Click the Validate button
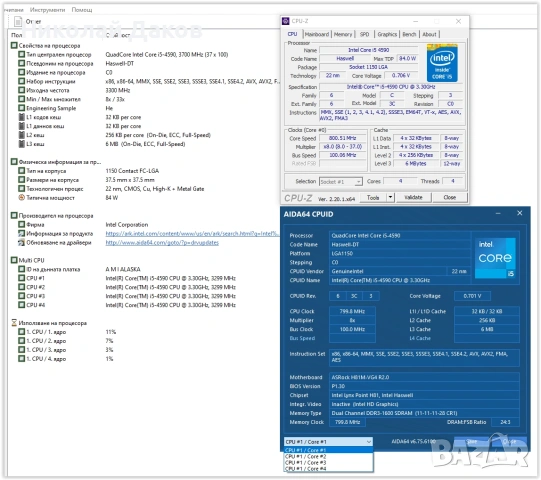The image size is (541, 480). point(413,197)
